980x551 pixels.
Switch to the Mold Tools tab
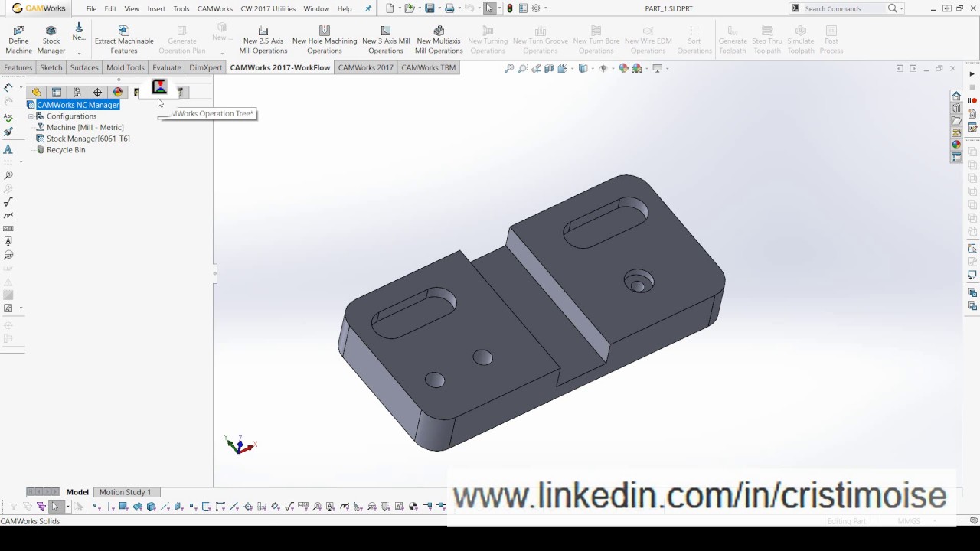click(x=126, y=67)
